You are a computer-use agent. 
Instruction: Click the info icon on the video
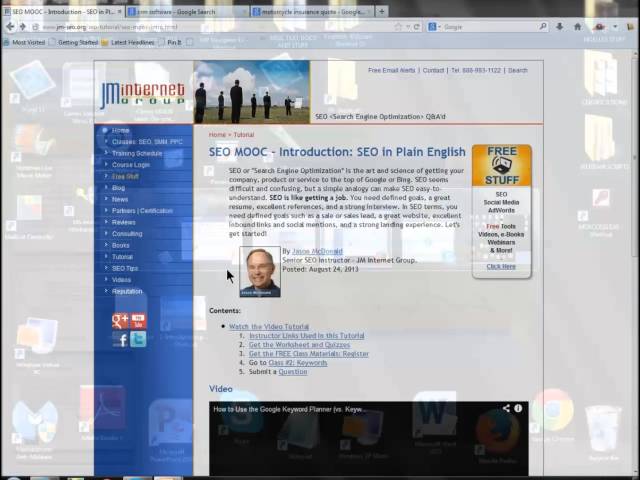518,408
